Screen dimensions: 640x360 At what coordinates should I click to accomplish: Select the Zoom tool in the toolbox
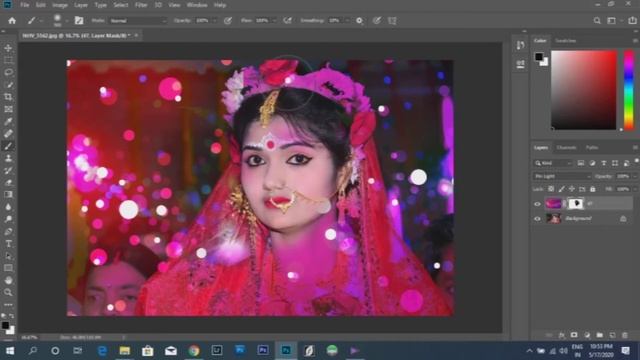(x=8, y=292)
